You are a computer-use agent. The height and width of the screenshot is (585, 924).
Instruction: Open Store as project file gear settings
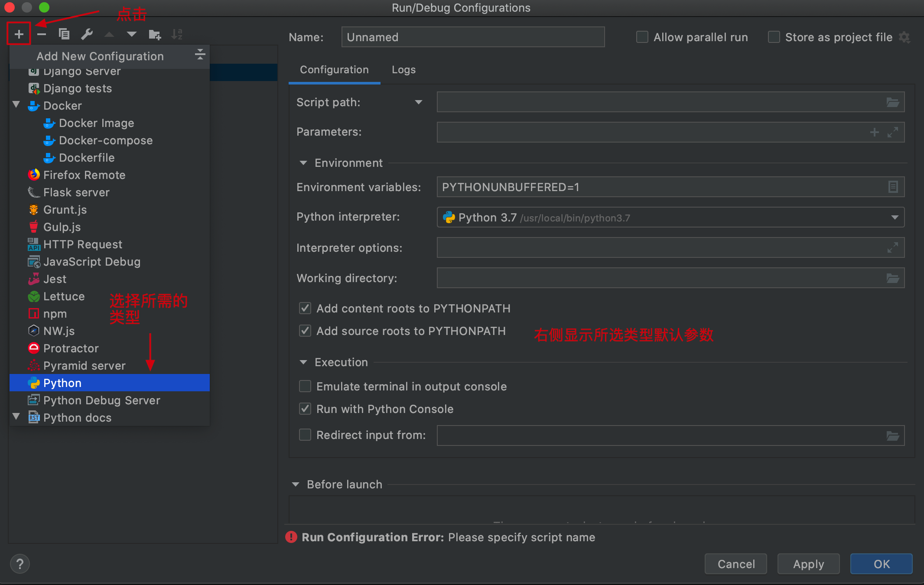tap(904, 37)
